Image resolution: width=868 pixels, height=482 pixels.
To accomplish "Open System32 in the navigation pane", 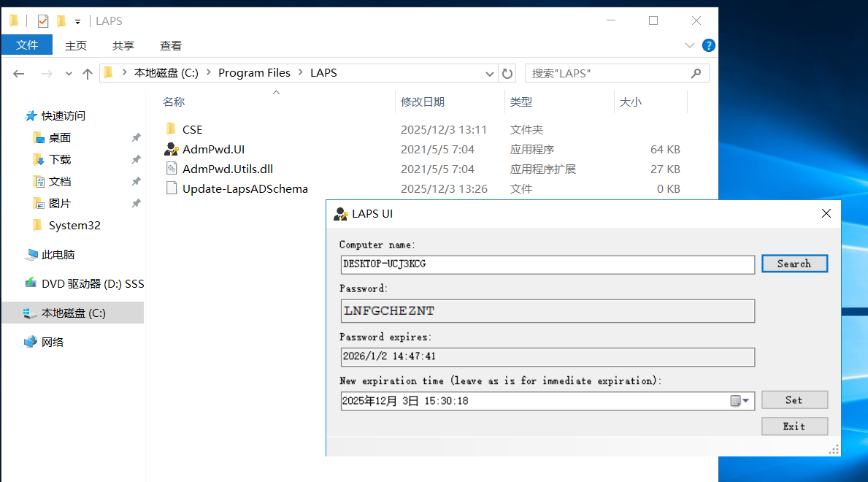I will 74,226.
